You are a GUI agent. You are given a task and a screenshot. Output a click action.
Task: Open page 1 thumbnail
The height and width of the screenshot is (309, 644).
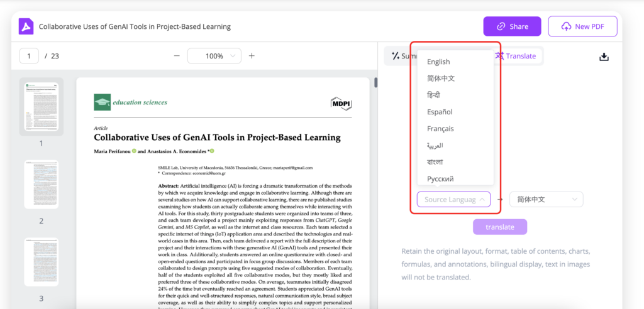coord(41,107)
